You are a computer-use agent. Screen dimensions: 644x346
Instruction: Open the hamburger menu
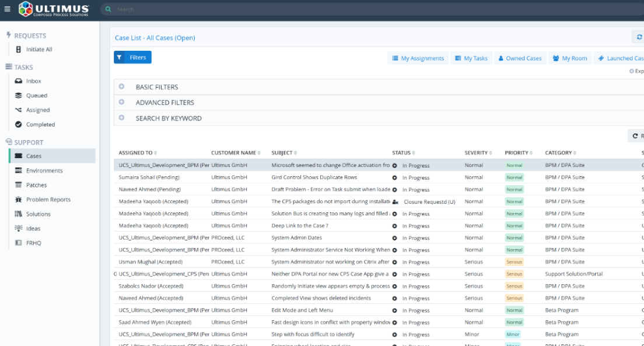click(7, 9)
